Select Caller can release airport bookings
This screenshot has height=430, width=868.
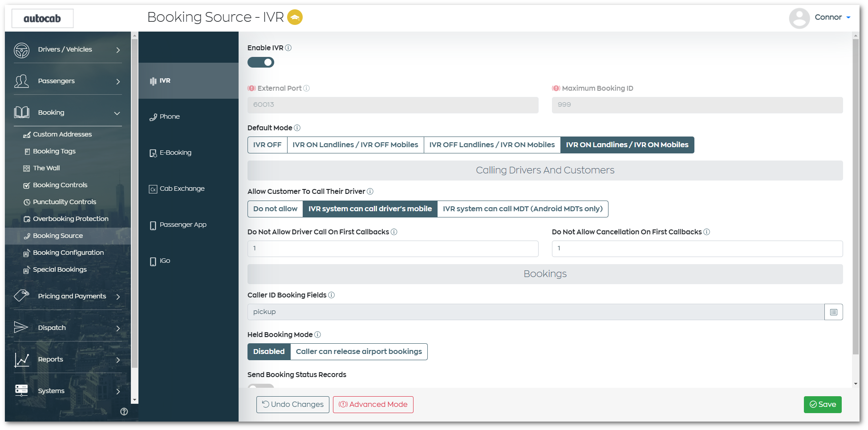tap(359, 352)
